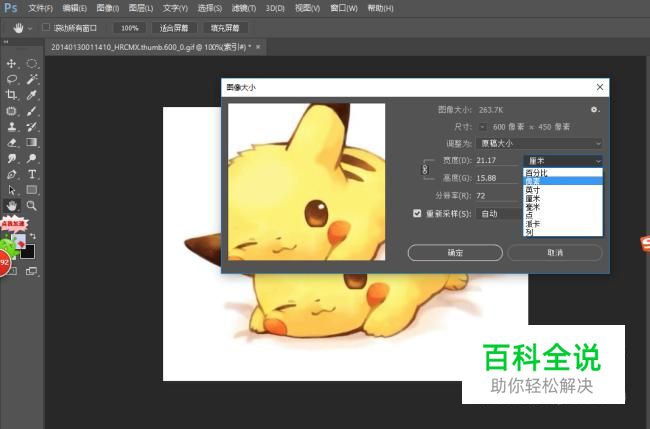Click the 确定 button
The height and width of the screenshot is (429, 650).
(x=455, y=253)
